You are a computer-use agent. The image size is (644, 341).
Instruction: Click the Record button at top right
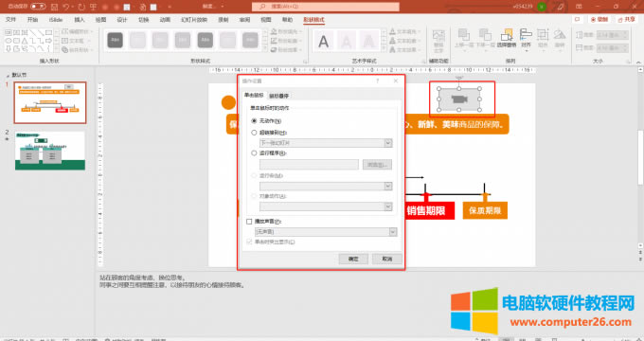[599, 19]
